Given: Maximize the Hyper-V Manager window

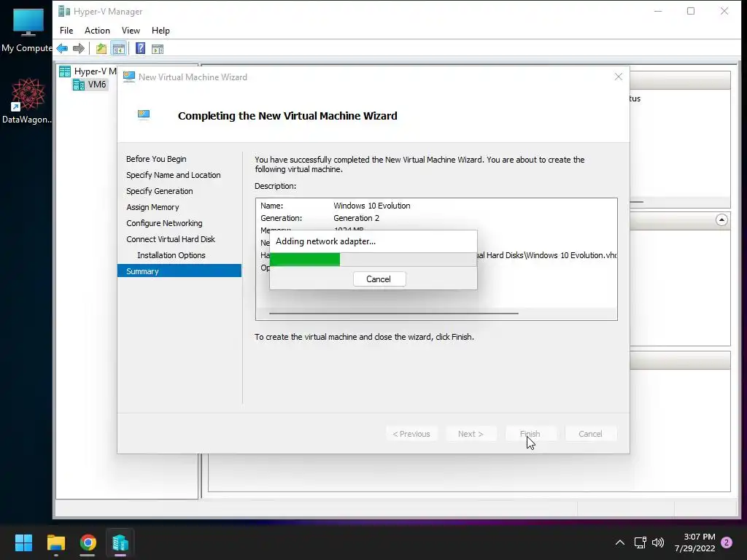Looking at the screenshot, I should coord(691,11).
